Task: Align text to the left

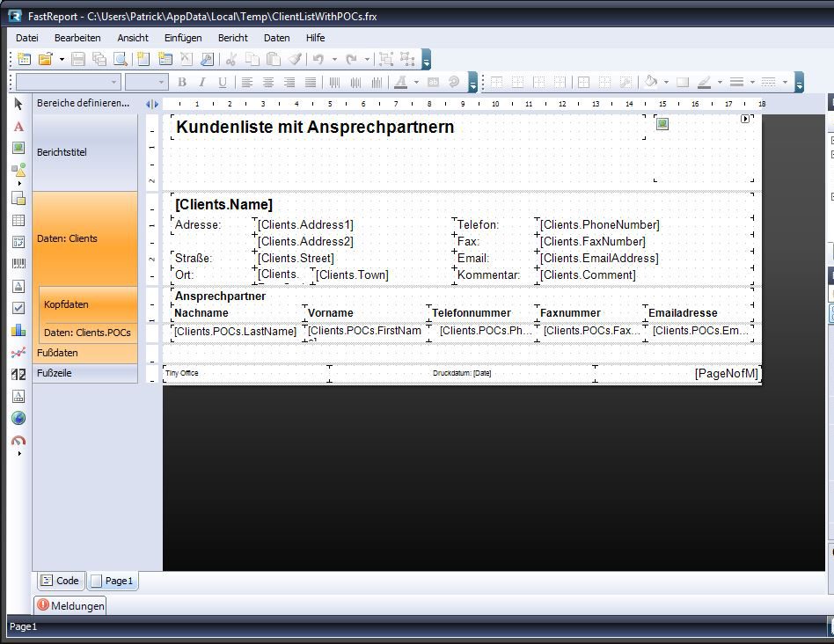Action: point(247,82)
